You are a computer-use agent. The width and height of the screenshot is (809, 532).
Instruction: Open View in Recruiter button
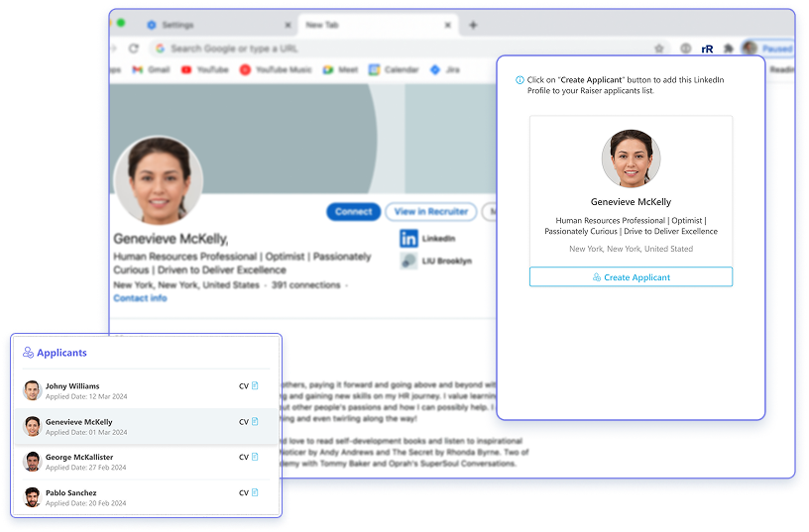click(x=431, y=211)
